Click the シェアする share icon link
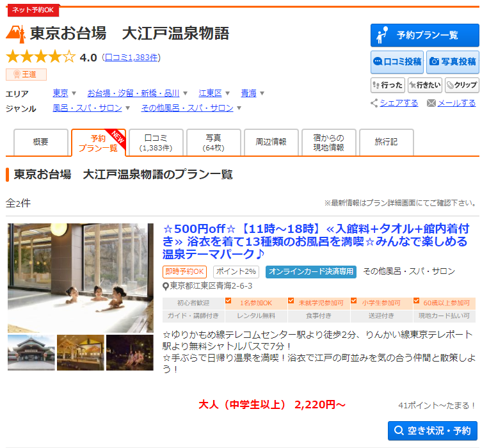 coord(394,103)
